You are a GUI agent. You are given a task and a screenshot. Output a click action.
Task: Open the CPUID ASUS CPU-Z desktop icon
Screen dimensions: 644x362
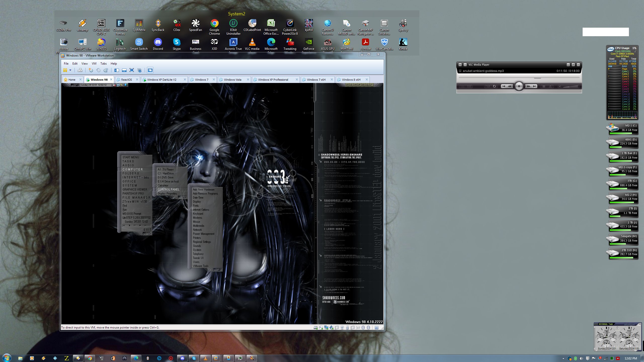[x=101, y=27]
